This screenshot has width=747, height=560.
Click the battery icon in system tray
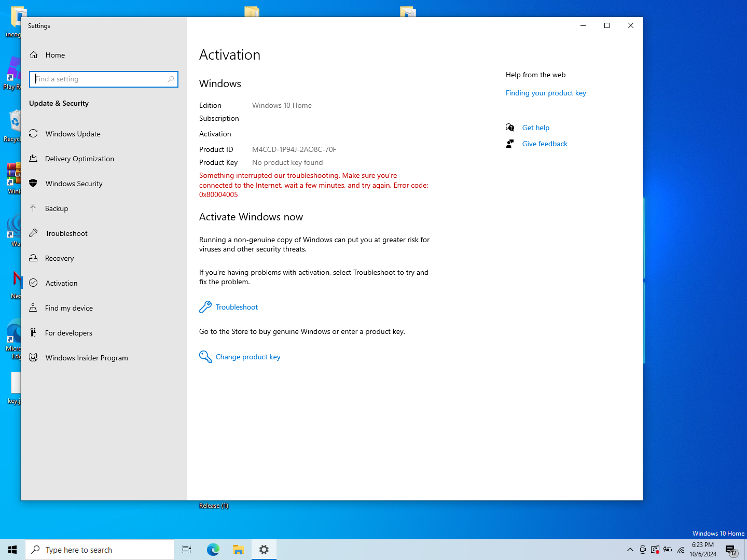pos(668,550)
